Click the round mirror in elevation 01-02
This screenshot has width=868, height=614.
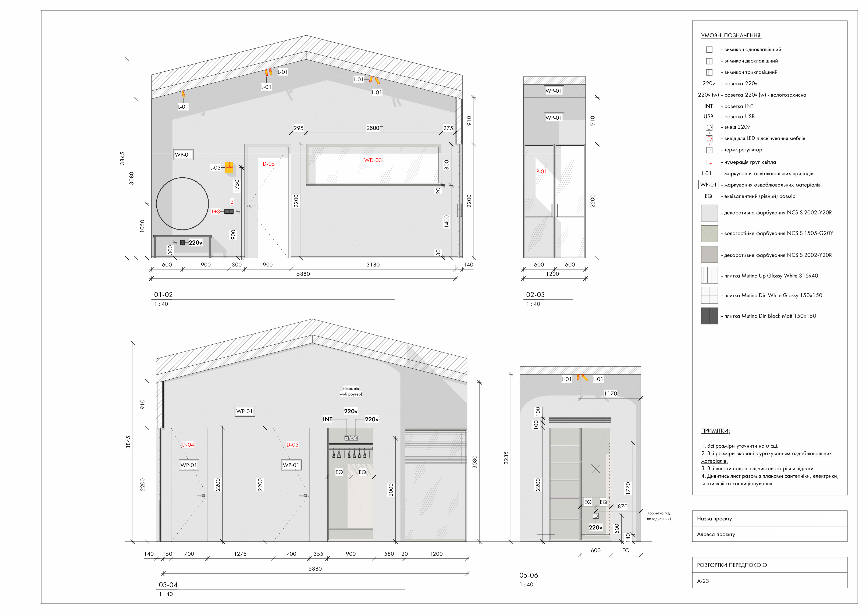point(183,204)
